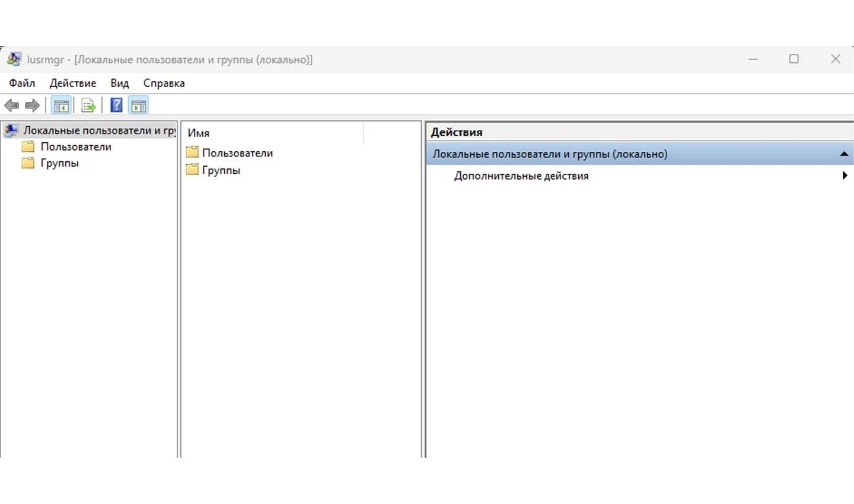This screenshot has height=504, width=854.
Task: Click Пользователи folder icon in the middle list
Action: pyautogui.click(x=192, y=152)
